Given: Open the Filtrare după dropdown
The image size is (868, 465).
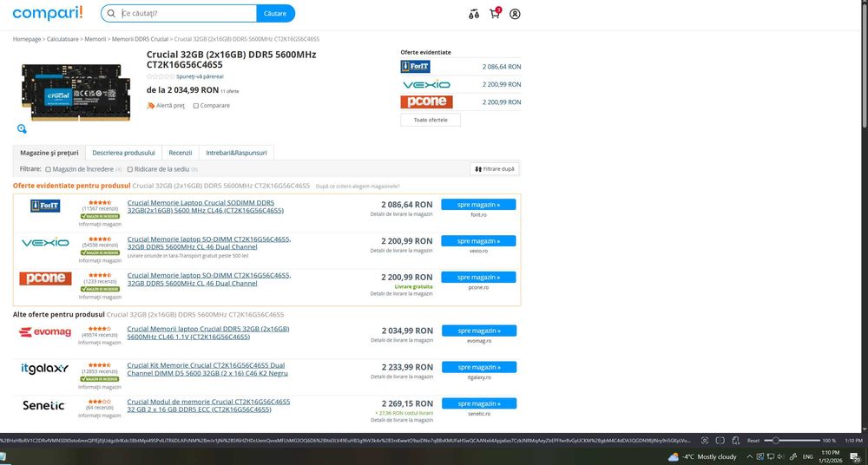Looking at the screenshot, I should 495,169.
